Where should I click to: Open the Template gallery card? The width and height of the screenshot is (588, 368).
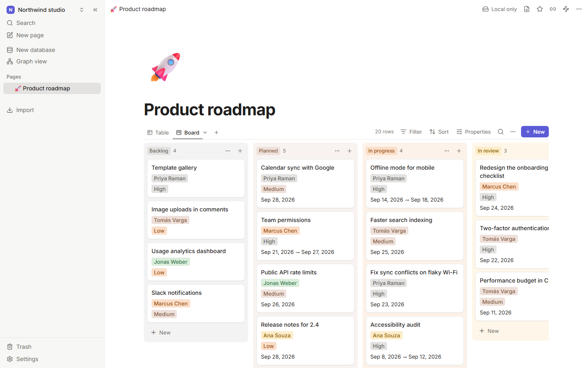(x=196, y=178)
